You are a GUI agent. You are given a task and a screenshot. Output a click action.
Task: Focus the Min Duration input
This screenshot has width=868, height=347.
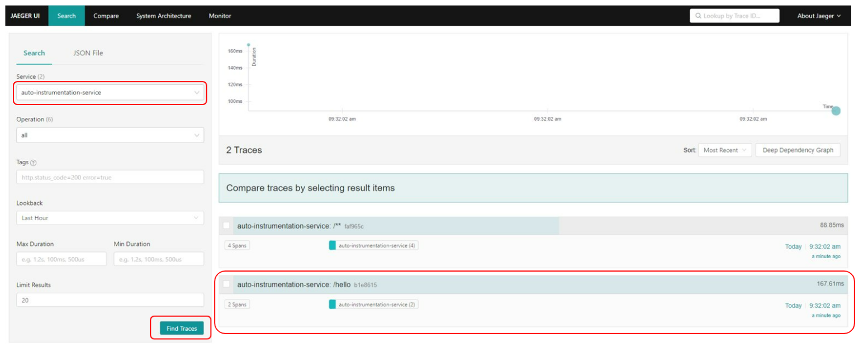click(159, 259)
